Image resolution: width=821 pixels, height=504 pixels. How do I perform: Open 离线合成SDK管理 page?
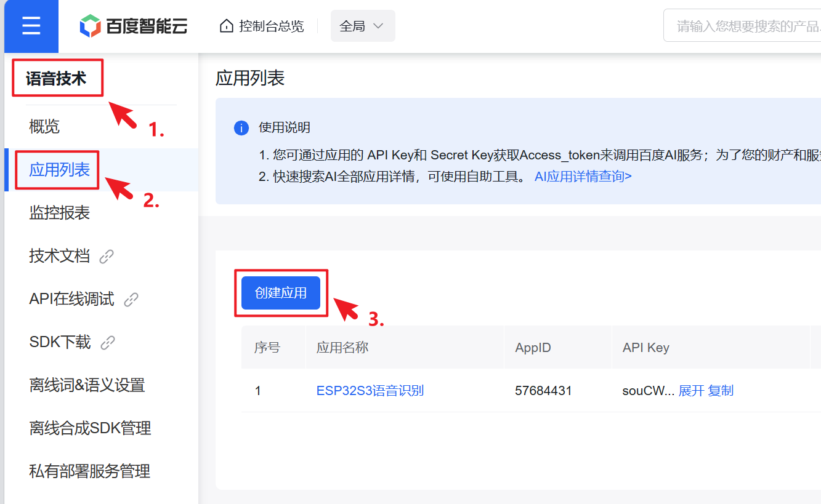90,428
